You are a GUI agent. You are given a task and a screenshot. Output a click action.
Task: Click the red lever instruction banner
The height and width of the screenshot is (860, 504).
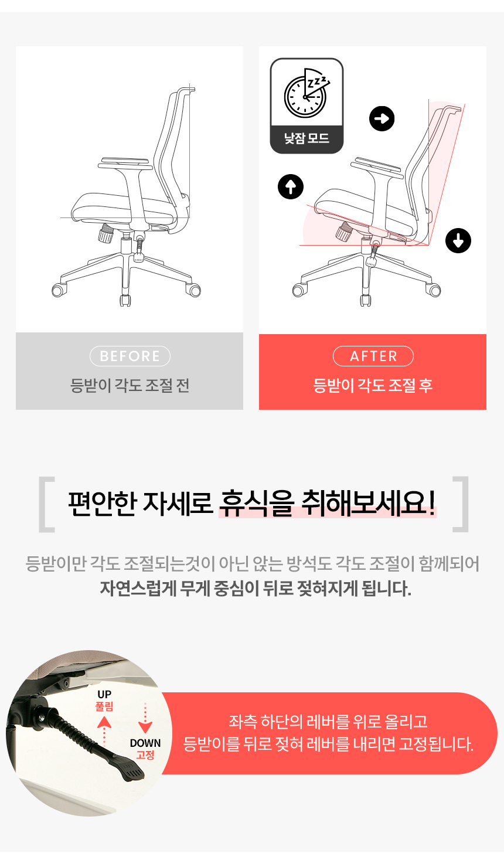pyautogui.click(x=328, y=733)
